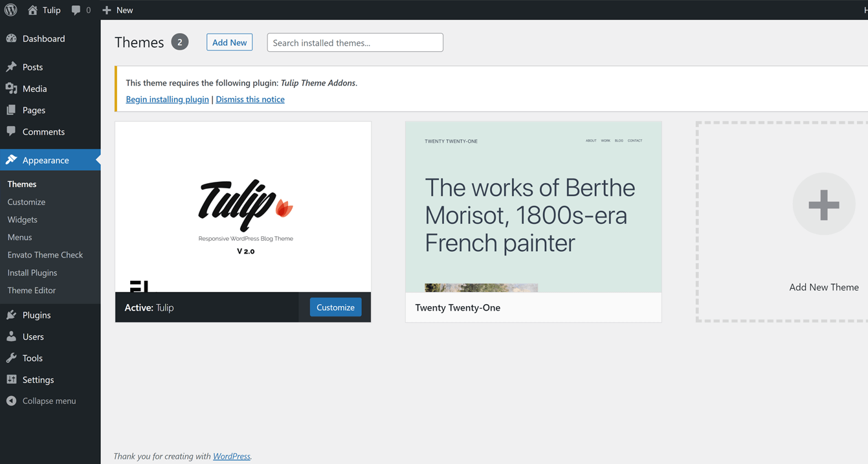Image resolution: width=868 pixels, height=464 pixels.
Task: Open the Comments menu label in sidebar
Action: point(43,131)
